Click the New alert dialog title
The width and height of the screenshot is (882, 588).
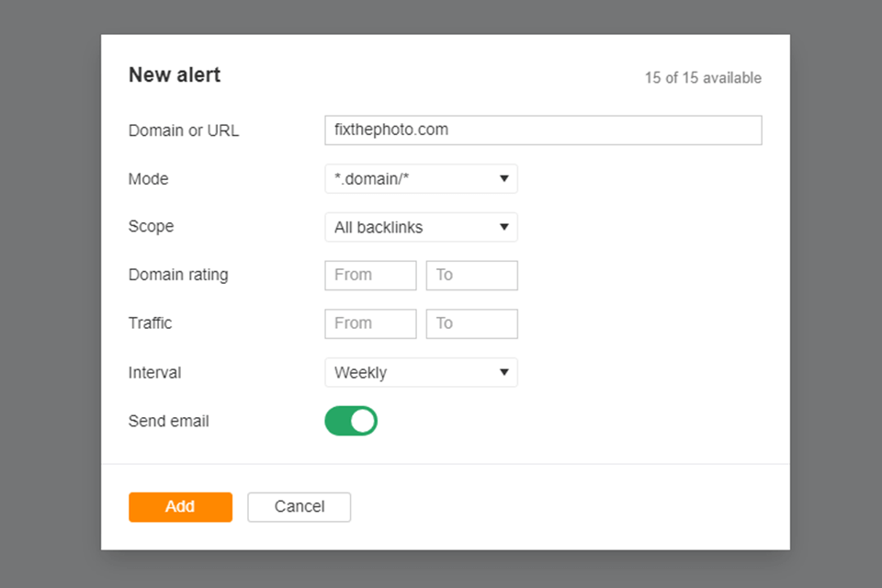175,75
